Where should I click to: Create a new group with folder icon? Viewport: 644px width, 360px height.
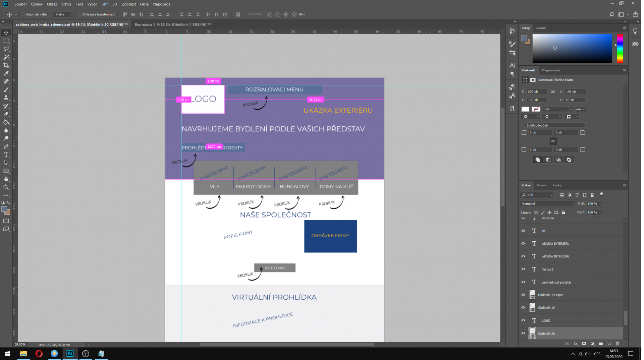[x=601, y=344]
